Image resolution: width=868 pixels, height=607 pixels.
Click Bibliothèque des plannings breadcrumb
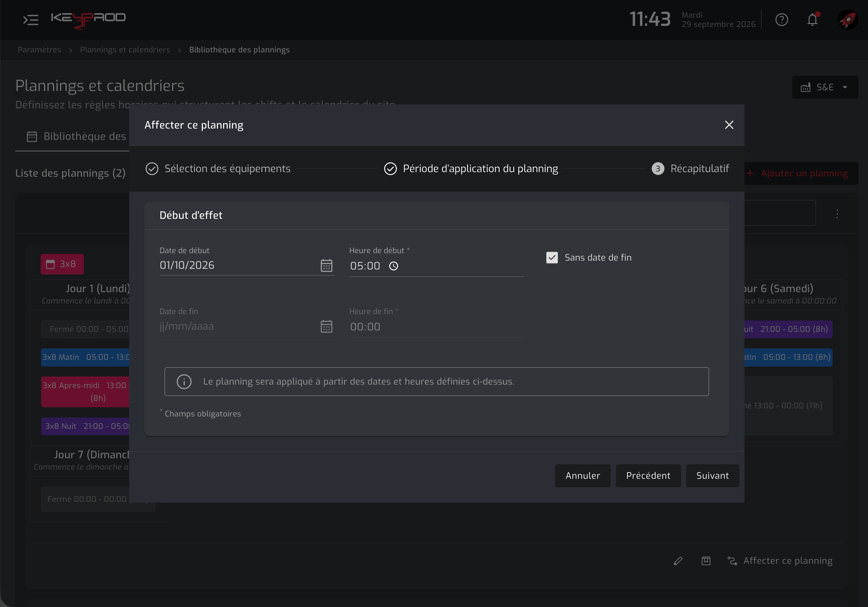click(x=239, y=50)
